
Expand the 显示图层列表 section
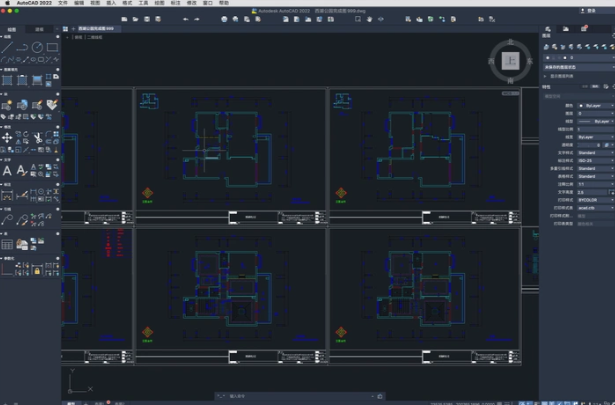[x=562, y=76]
